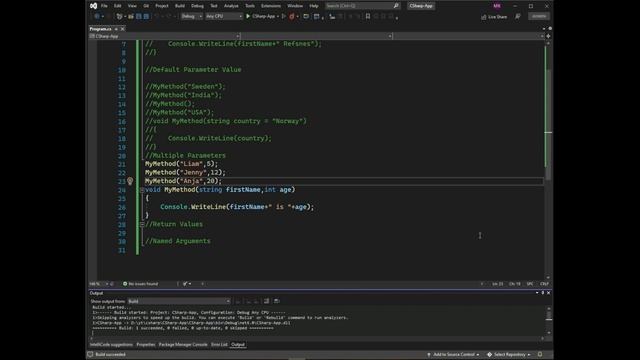The image size is (640, 360).
Task: Pin the Program.cs tab
Action: pos(116,29)
